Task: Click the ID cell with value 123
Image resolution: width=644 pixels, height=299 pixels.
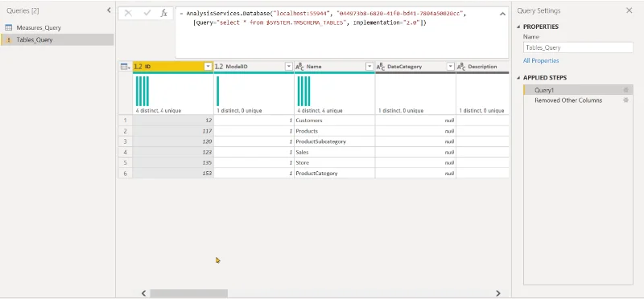Action: (173, 152)
